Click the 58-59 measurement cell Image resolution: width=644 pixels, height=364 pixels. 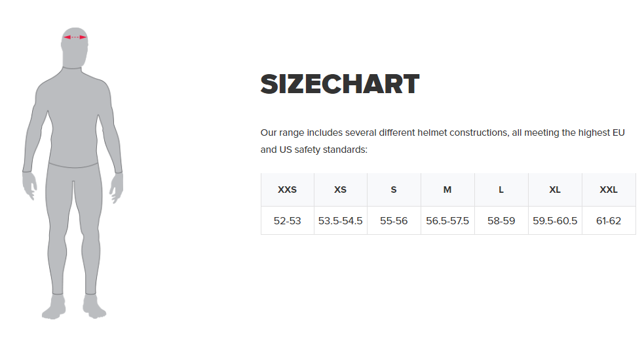pos(501,221)
